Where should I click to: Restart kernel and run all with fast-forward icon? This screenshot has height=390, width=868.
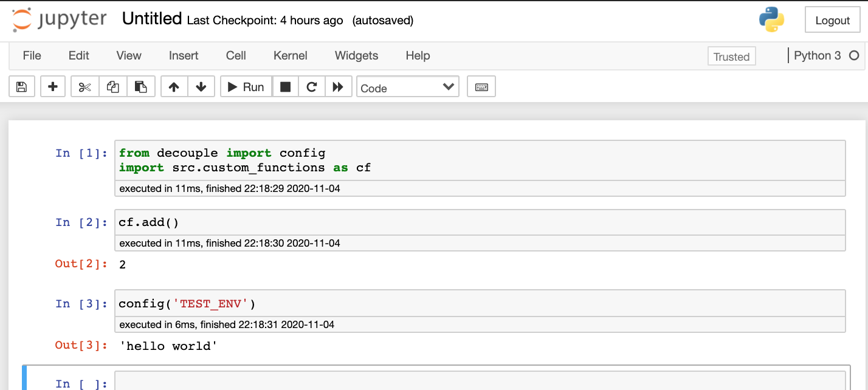[x=339, y=87]
